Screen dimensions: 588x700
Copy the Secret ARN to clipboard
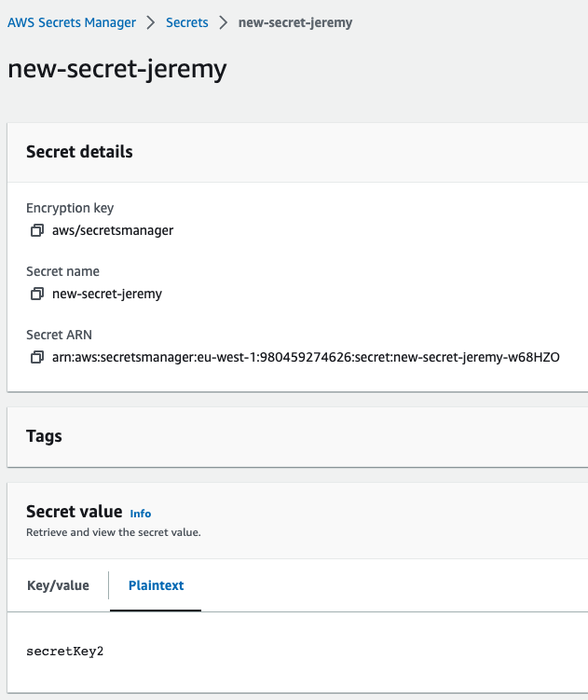click(37, 357)
